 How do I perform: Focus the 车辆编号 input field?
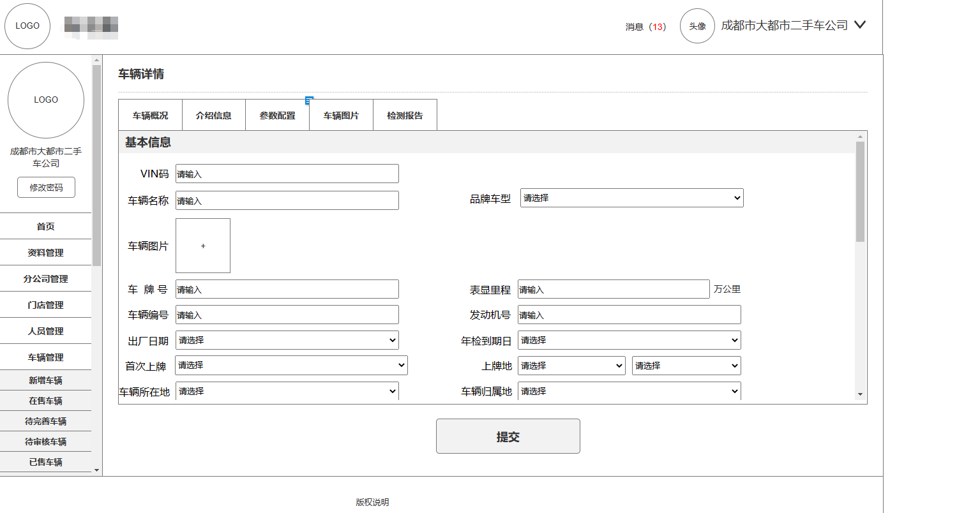287,315
